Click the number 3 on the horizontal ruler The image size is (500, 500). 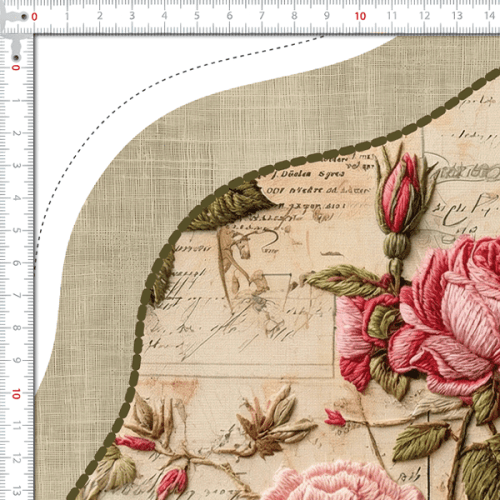pos(132,16)
